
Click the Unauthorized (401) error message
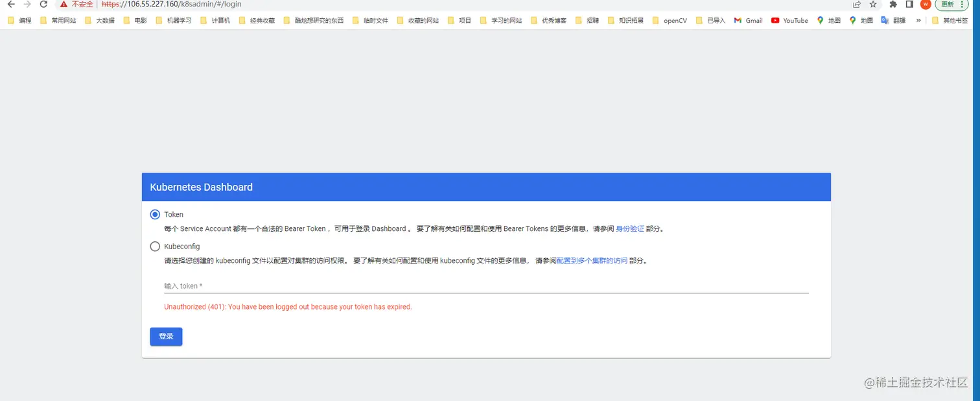point(288,307)
